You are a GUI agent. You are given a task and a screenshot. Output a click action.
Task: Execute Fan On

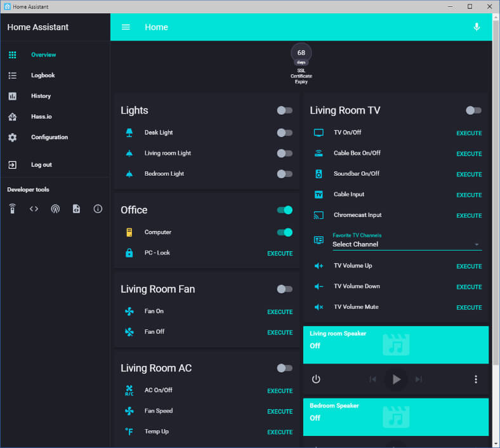pos(280,312)
